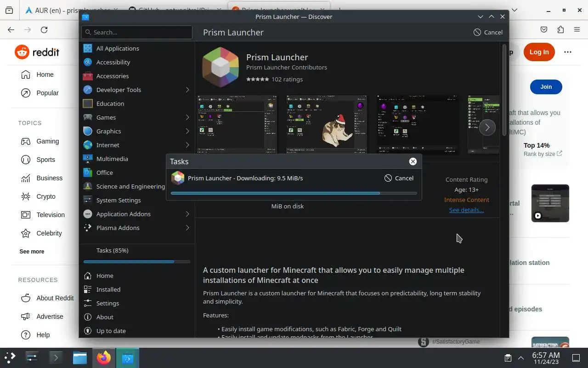Select Gaming topic in Reddit sidebar
The height and width of the screenshot is (368, 588).
40,141
